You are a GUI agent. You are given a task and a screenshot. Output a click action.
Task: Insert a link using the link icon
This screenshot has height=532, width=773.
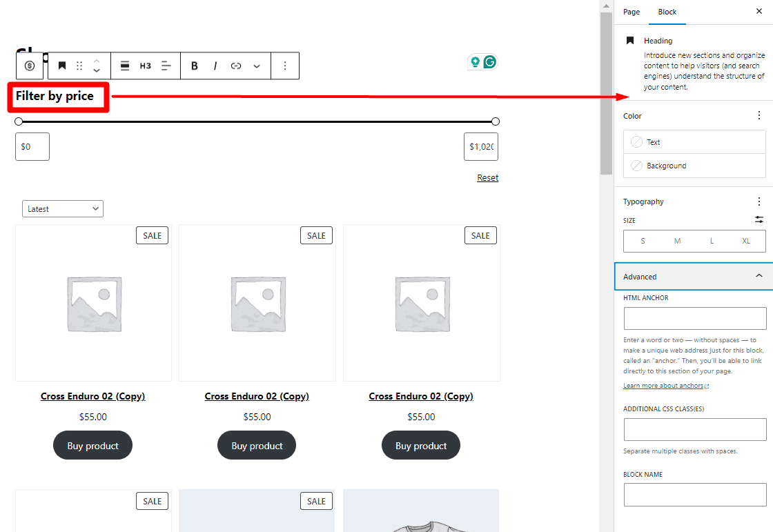click(x=235, y=66)
